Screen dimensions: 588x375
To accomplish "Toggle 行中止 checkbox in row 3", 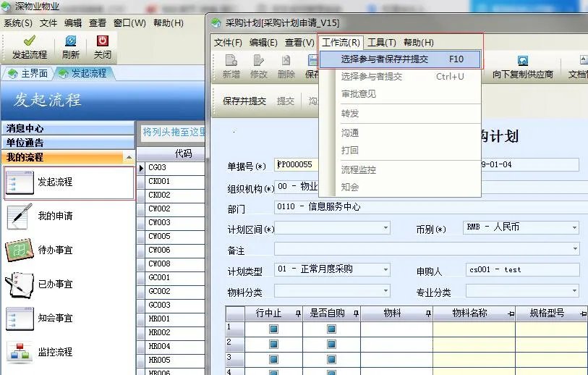I will click(274, 359).
